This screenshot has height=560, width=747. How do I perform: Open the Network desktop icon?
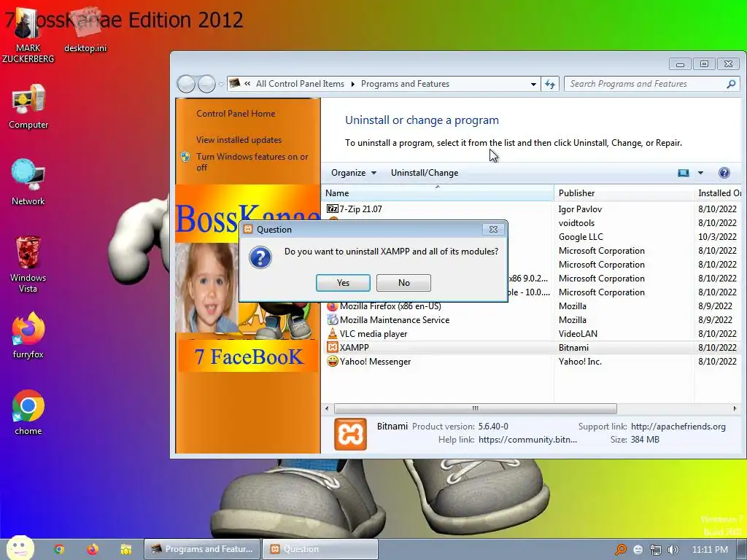tap(28, 182)
